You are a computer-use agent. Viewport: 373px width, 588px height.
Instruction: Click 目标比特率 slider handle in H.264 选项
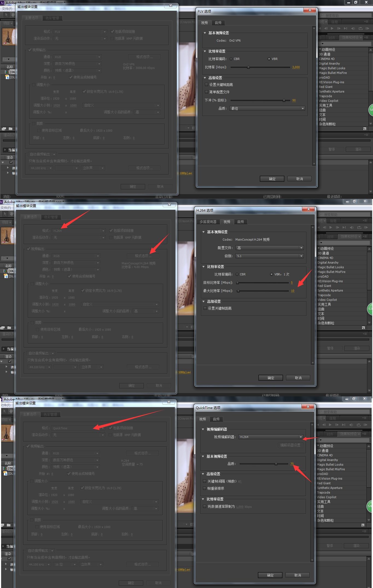pos(237,283)
